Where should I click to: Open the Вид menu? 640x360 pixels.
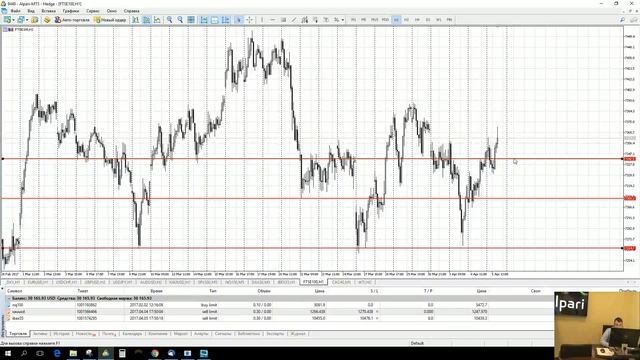point(31,11)
